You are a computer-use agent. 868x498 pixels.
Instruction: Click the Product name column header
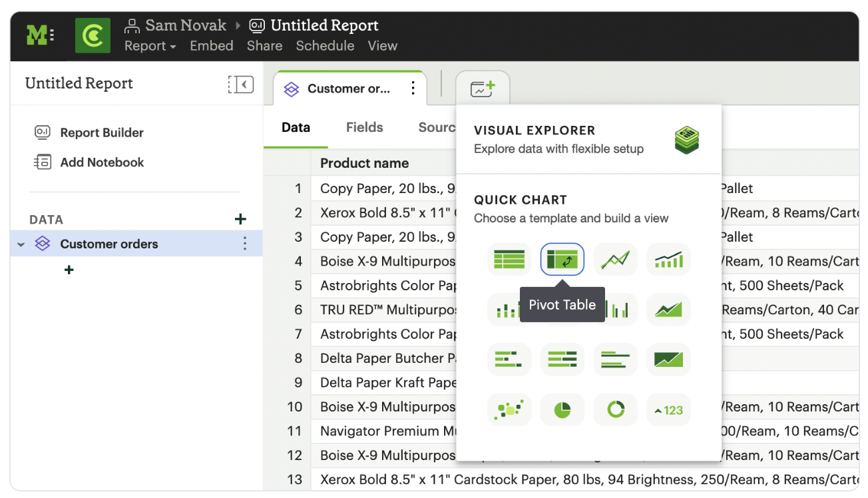[365, 163]
